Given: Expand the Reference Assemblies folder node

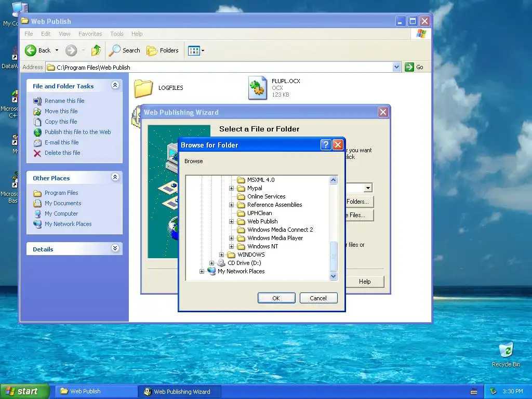Looking at the screenshot, I should tap(231, 205).
